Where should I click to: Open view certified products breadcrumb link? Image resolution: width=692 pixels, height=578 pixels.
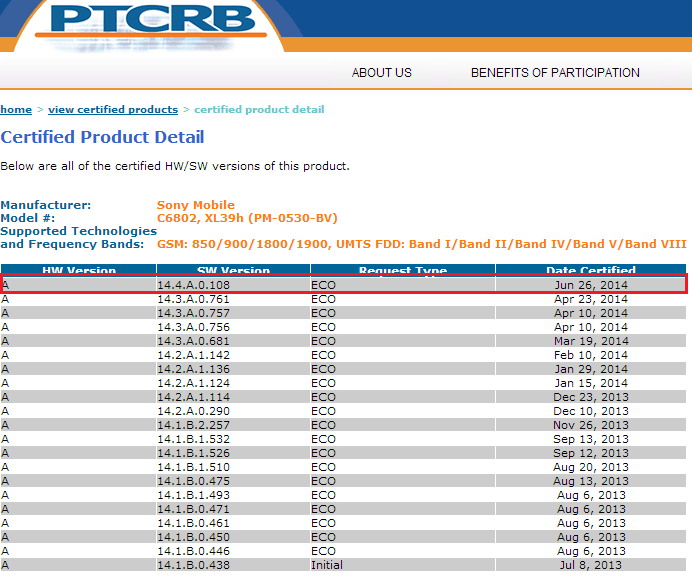[113, 109]
